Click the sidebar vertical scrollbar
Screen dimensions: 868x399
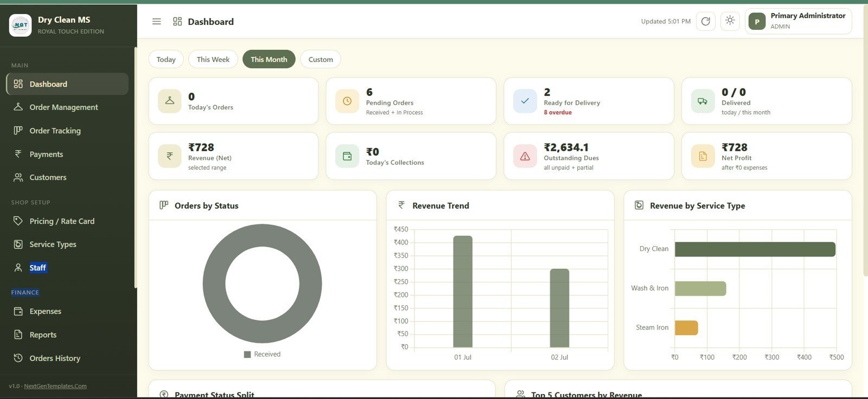coord(135,168)
